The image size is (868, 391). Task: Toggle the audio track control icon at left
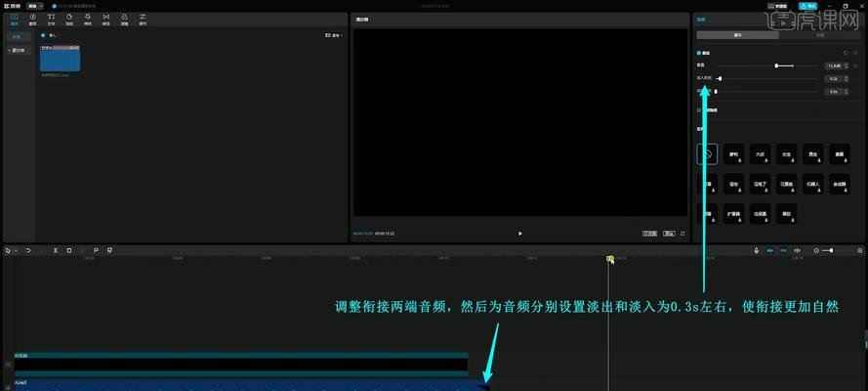(8, 386)
